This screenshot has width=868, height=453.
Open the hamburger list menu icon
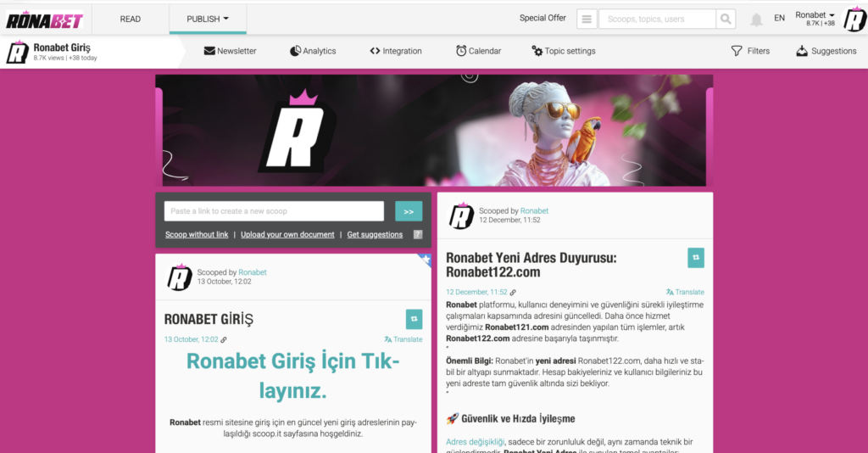coord(587,19)
